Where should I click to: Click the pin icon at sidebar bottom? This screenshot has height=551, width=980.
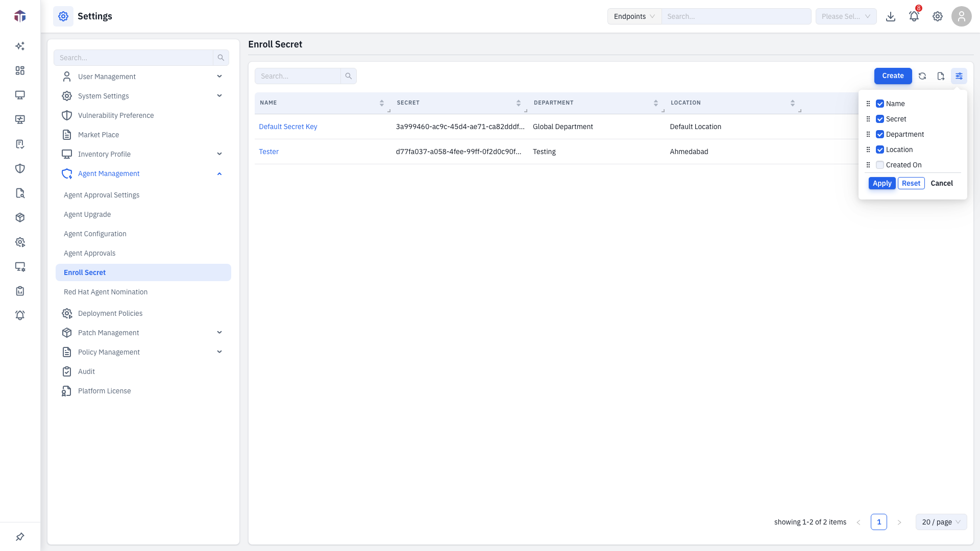20,537
